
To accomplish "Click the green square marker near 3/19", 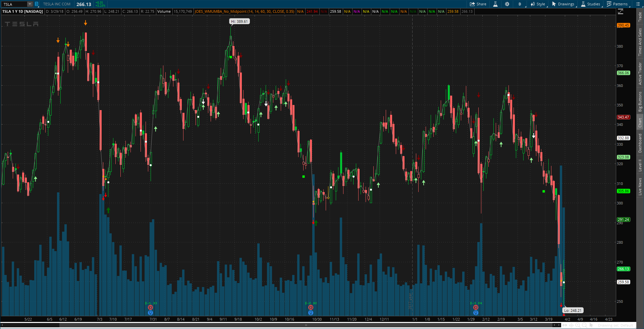I will tap(544, 191).
